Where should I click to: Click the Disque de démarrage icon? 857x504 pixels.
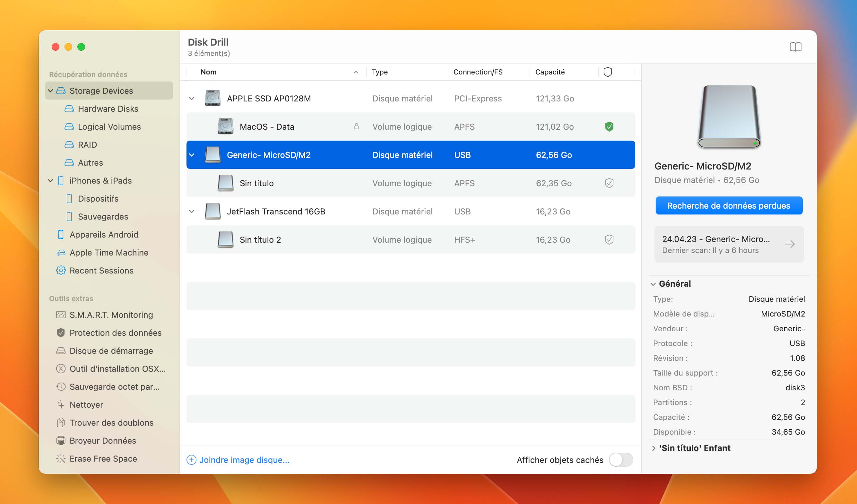(61, 351)
